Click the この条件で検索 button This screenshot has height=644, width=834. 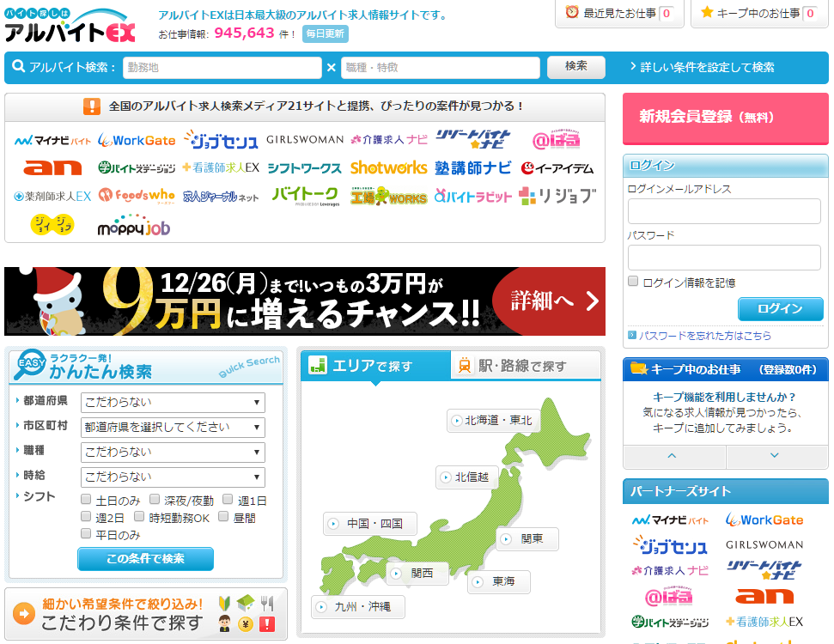tap(145, 558)
